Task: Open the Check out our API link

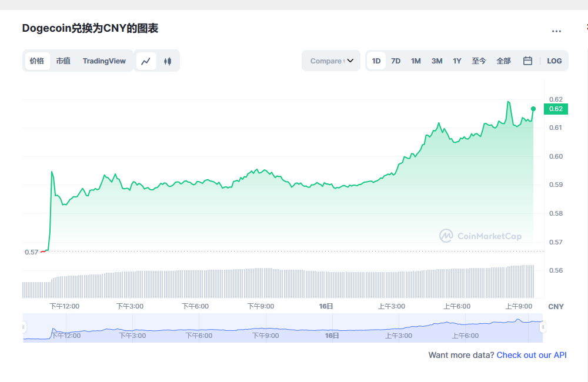Action: [532, 355]
